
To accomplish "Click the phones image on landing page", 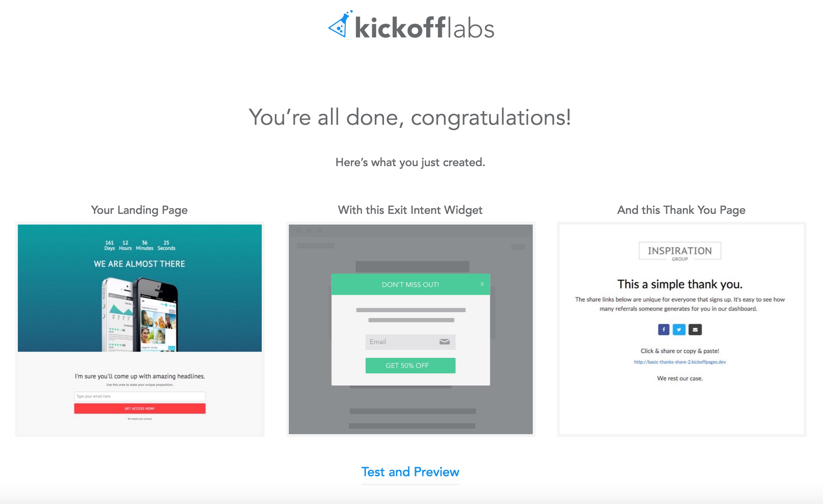I will pyautogui.click(x=140, y=314).
